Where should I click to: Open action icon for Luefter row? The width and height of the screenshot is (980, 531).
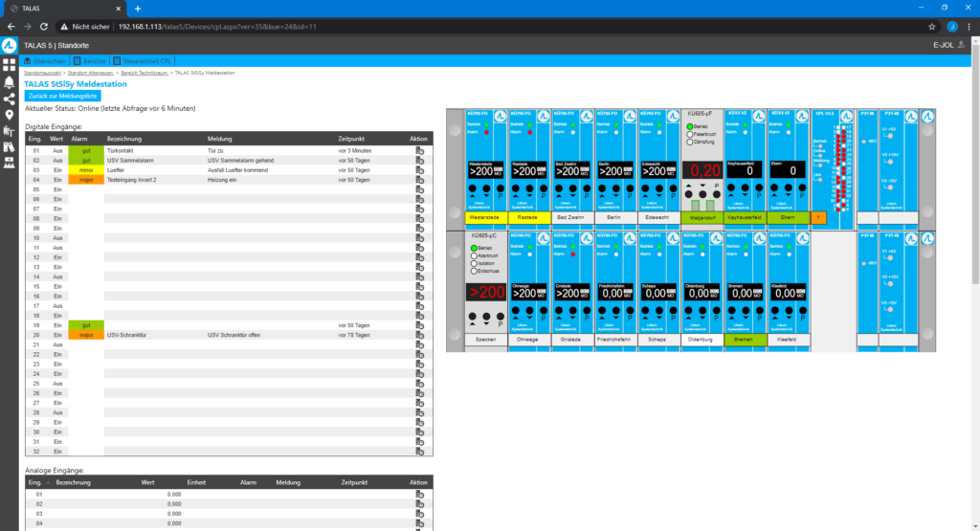click(x=419, y=170)
